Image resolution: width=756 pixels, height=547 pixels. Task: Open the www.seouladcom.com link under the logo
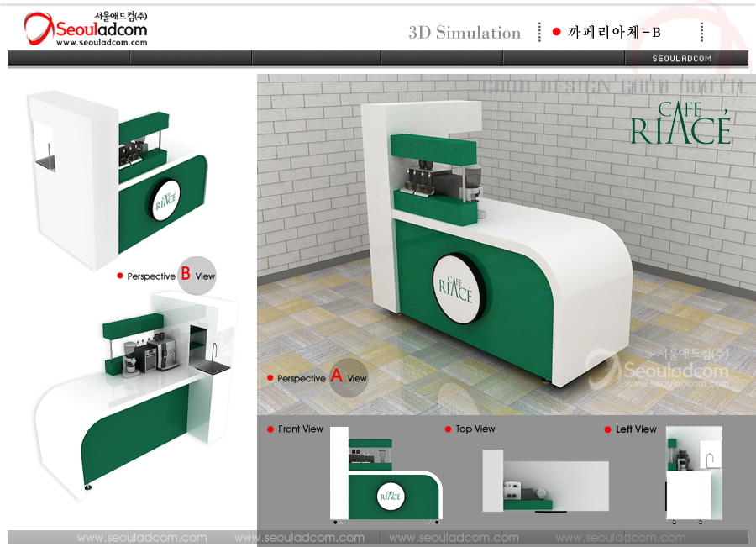(x=102, y=43)
